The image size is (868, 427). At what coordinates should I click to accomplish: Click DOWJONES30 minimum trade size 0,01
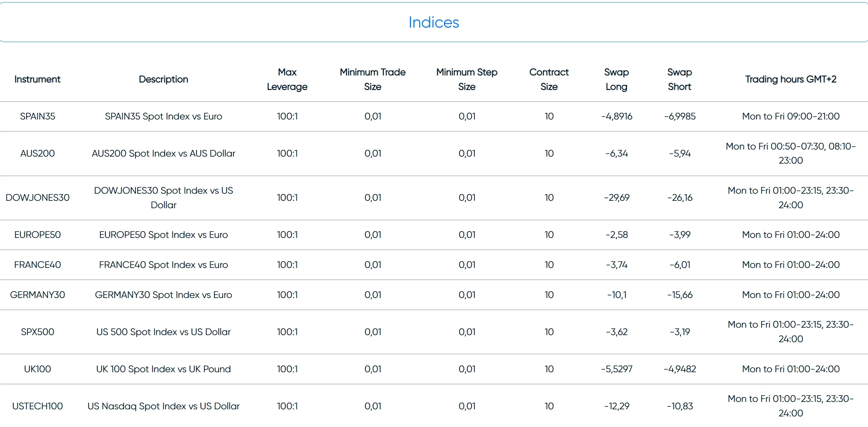(x=373, y=198)
